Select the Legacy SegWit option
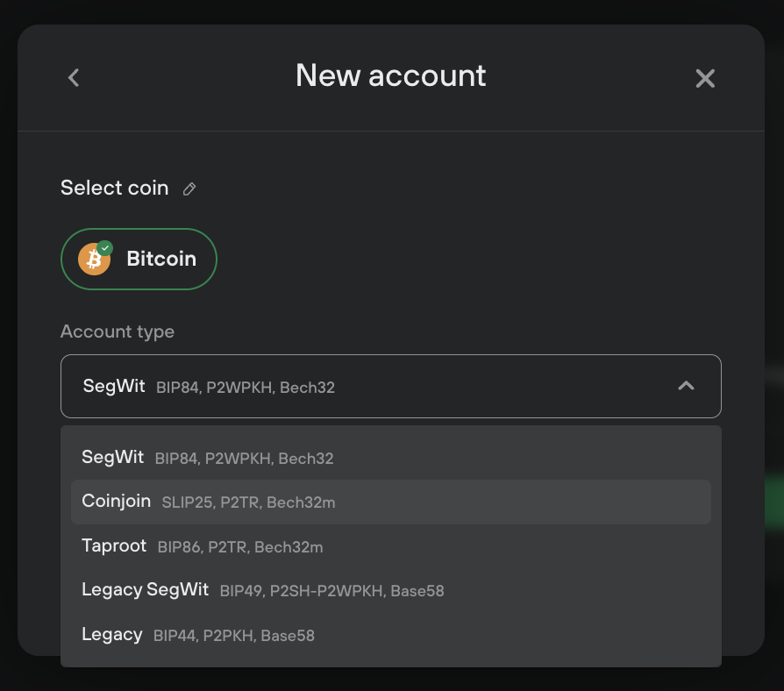The image size is (784, 691). coord(391,590)
